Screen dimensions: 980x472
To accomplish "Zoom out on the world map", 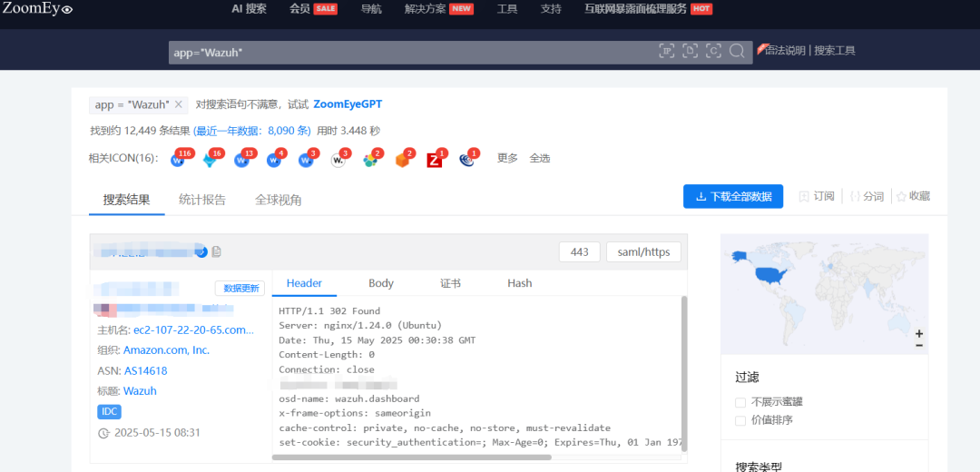I will 918,345.
